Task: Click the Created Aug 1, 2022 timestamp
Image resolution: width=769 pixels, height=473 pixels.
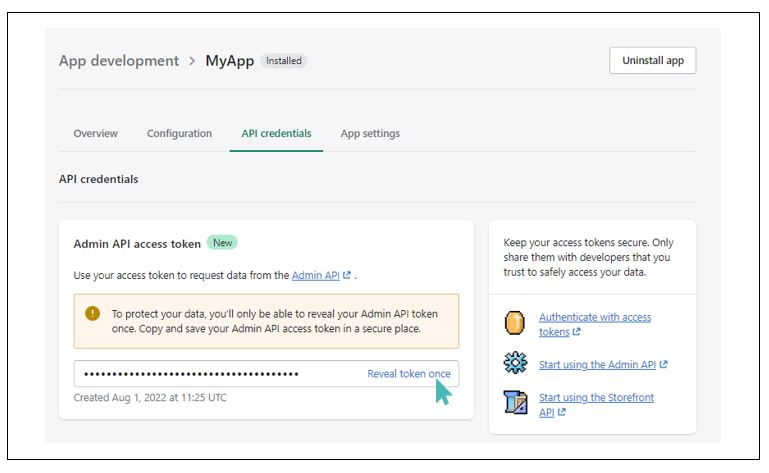Action: (x=150, y=397)
